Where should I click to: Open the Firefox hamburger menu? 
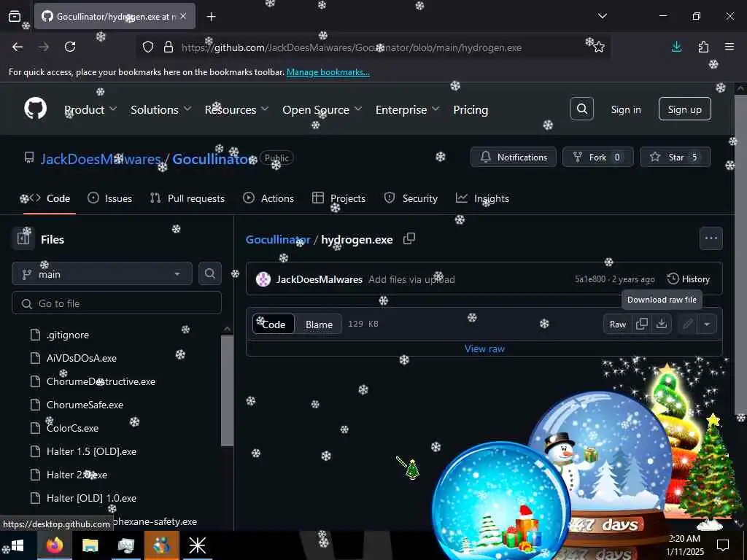pyautogui.click(x=729, y=47)
